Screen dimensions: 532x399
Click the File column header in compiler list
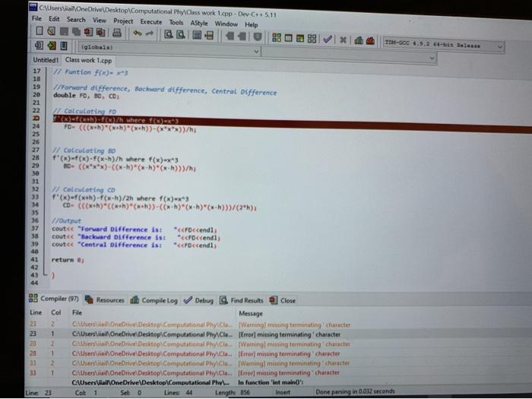(77, 312)
